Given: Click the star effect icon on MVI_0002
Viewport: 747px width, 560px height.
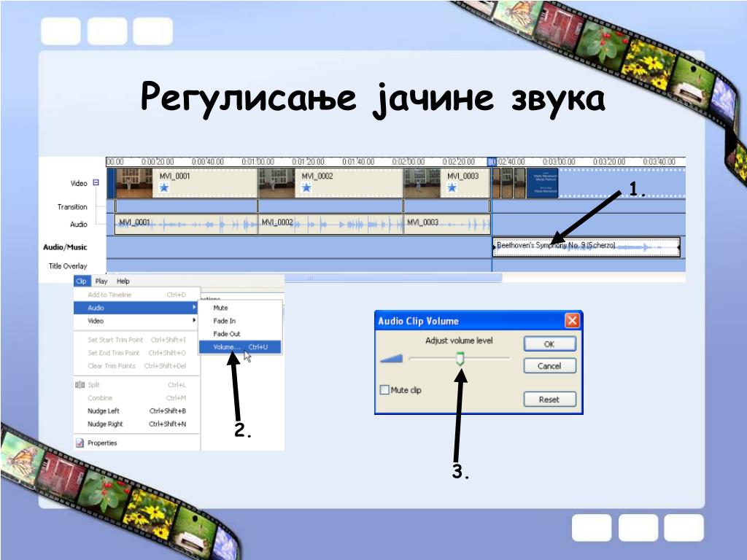Looking at the screenshot, I should [306, 187].
